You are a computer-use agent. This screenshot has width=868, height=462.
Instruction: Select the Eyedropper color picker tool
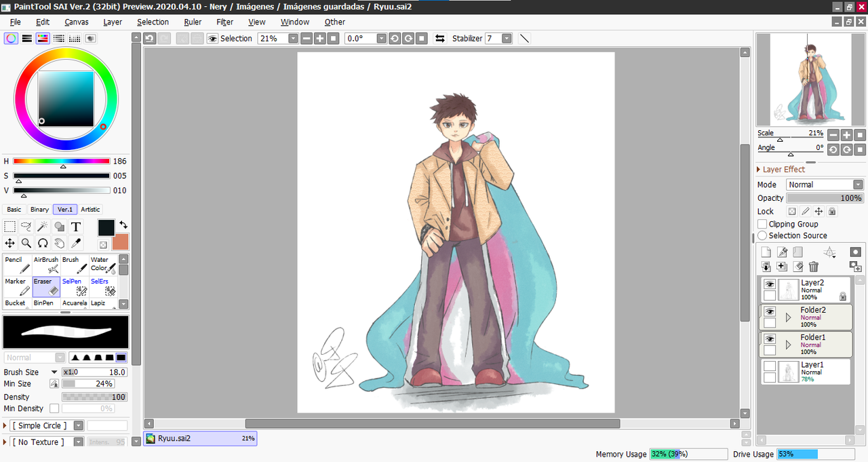(x=76, y=243)
